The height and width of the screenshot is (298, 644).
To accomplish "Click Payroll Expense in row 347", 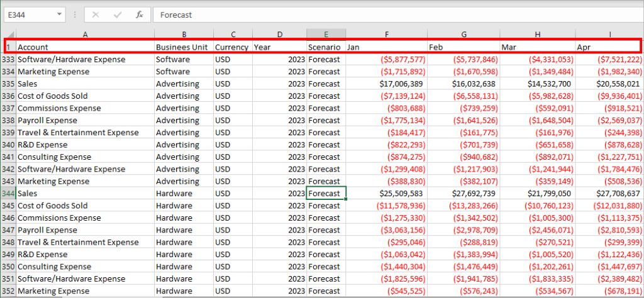I will (85, 230).
